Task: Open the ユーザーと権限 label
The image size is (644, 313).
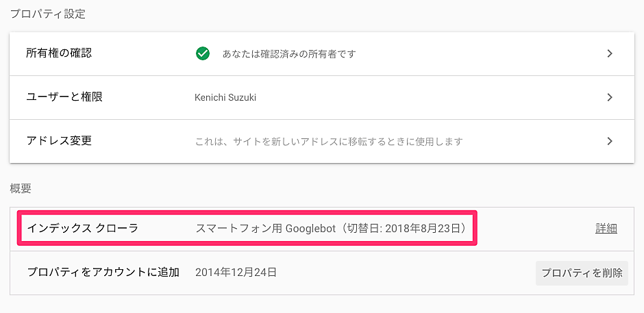Action: point(64,97)
